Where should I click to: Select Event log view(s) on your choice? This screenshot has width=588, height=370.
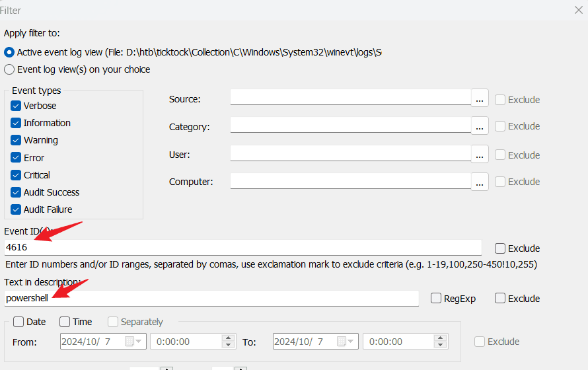[9, 69]
